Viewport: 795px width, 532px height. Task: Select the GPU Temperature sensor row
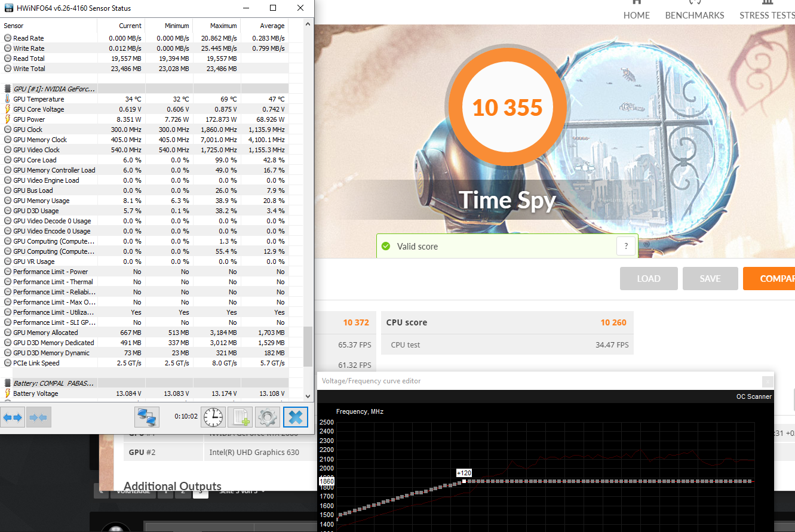[39, 99]
